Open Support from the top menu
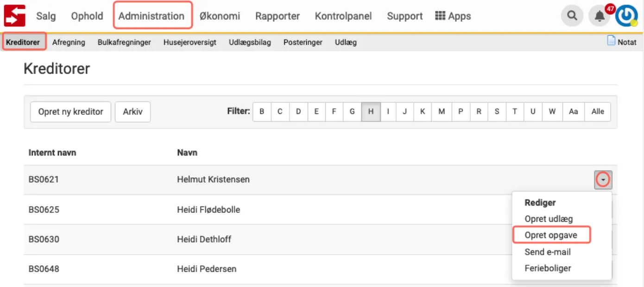The height and width of the screenshot is (287, 644). tap(404, 16)
